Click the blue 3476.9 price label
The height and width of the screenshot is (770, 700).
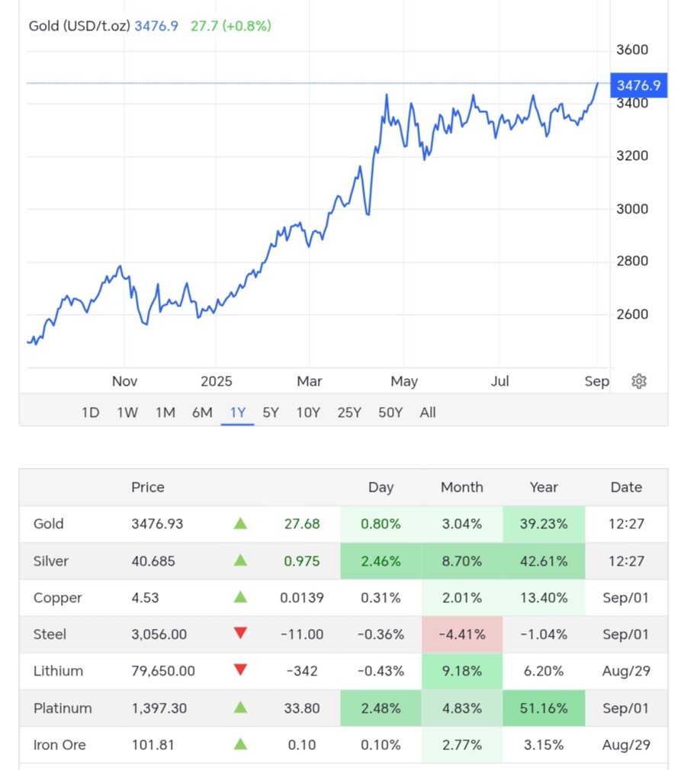pyautogui.click(x=638, y=85)
